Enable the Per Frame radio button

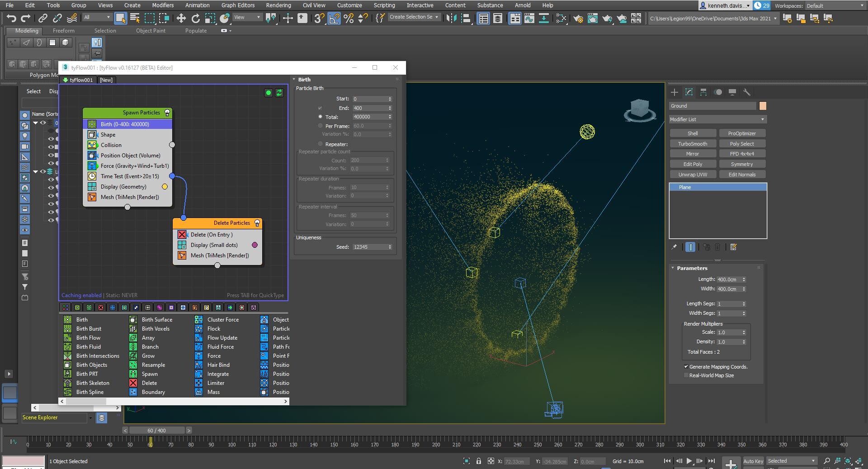[x=321, y=126]
